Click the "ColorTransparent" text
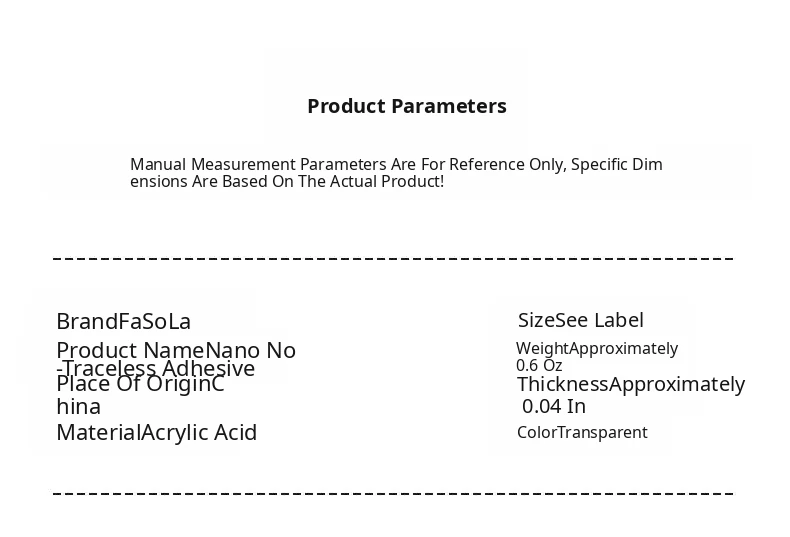This screenshot has height=537, width=790. click(x=581, y=433)
